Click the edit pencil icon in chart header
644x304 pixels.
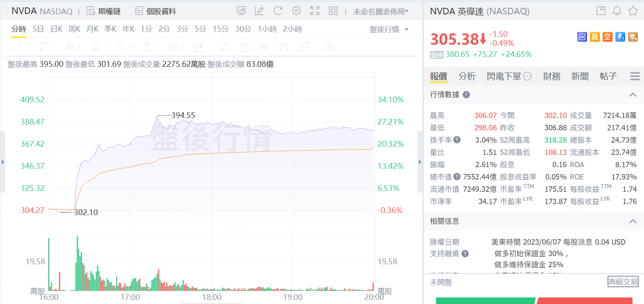(x=260, y=11)
